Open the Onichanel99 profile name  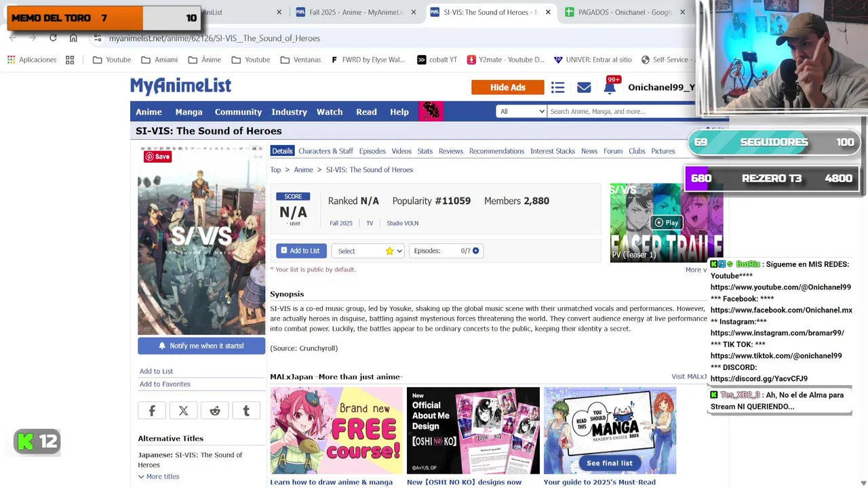(661, 87)
